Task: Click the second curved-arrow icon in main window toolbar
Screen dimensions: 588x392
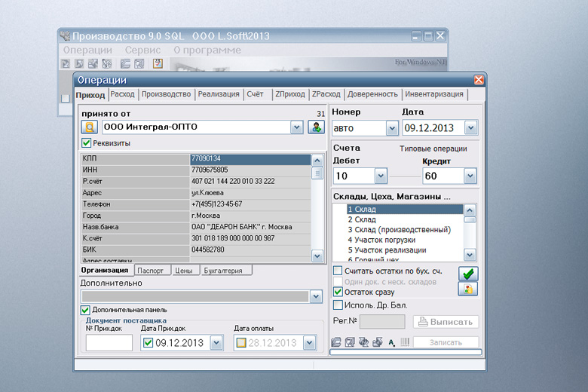Action: pos(79,64)
